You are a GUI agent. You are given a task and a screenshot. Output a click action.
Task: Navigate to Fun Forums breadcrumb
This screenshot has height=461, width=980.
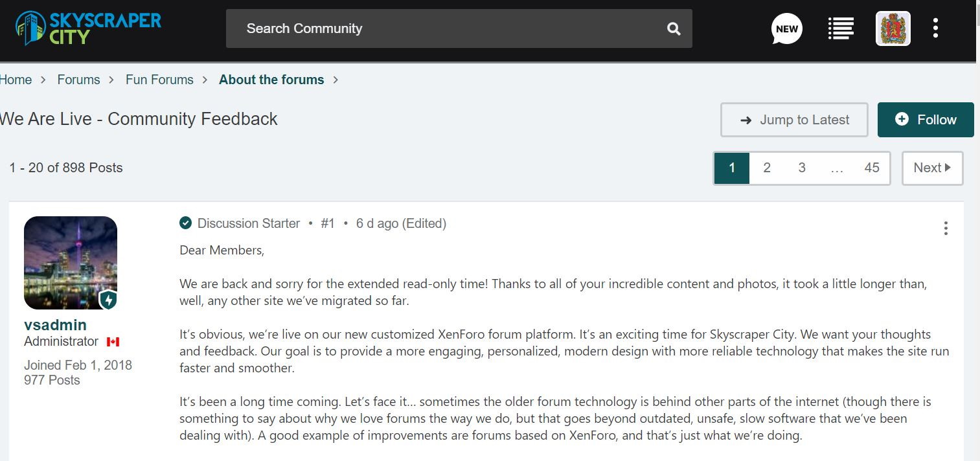click(x=159, y=80)
